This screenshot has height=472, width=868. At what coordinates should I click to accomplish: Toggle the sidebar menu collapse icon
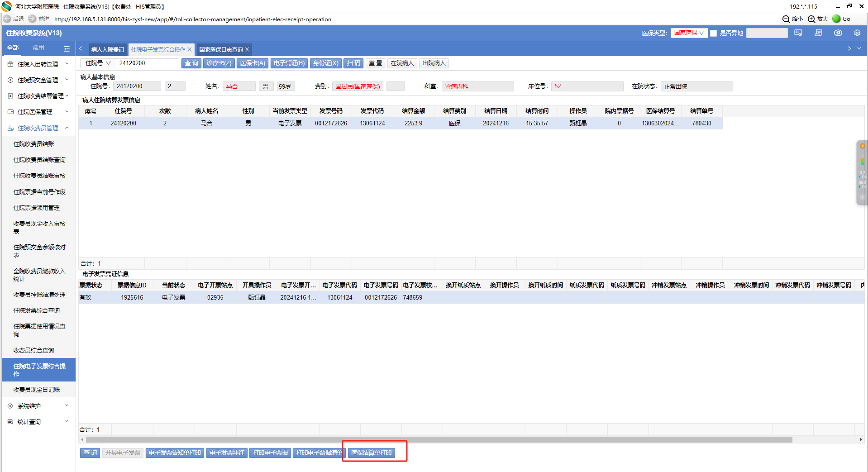click(x=67, y=48)
